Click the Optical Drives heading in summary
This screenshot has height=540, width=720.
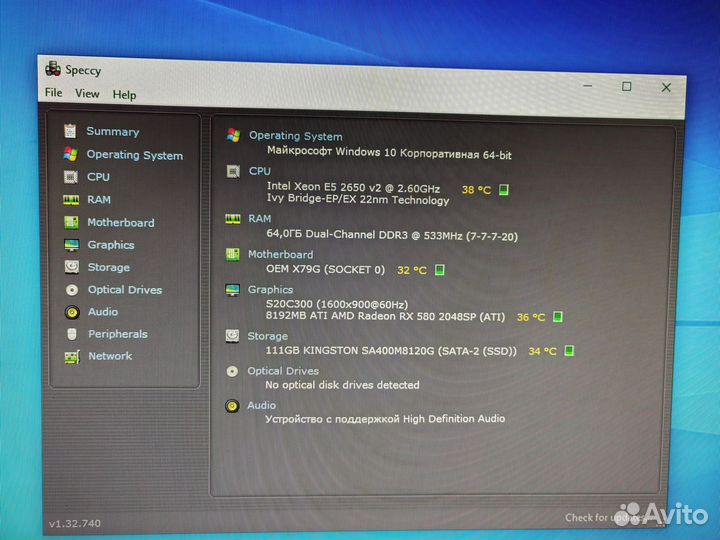(283, 371)
